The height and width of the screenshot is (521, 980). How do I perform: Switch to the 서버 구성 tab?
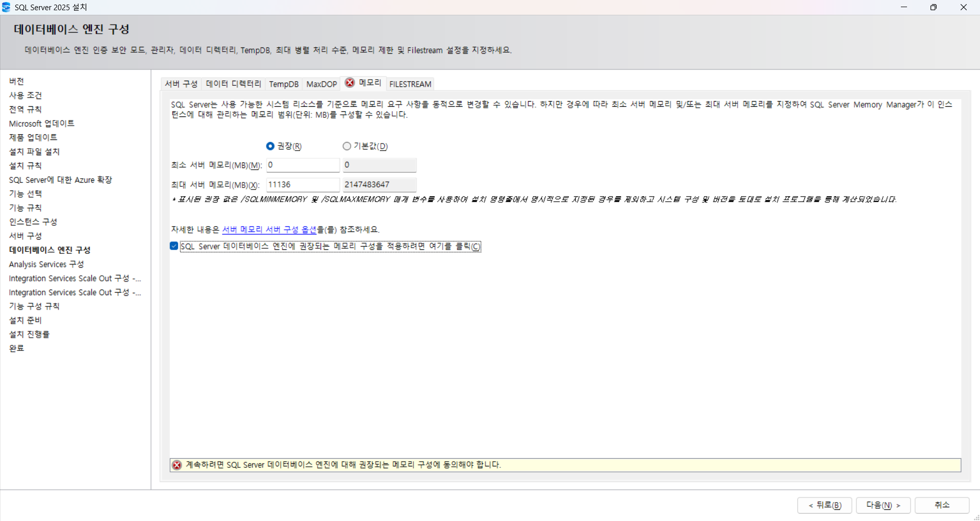point(181,84)
